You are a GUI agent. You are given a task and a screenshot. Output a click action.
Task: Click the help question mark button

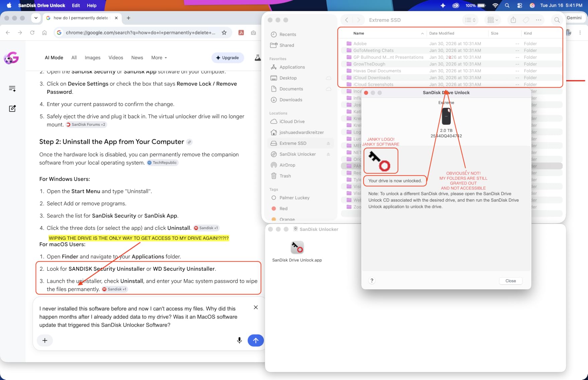[372, 281]
